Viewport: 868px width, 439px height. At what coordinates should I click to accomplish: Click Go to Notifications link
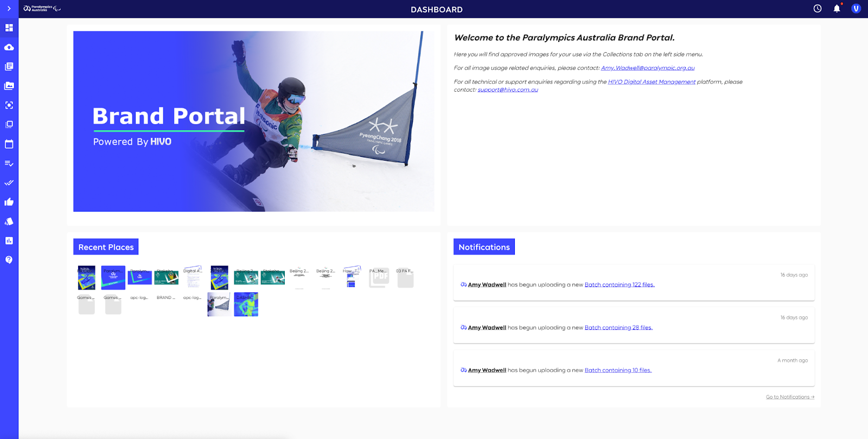pos(790,397)
